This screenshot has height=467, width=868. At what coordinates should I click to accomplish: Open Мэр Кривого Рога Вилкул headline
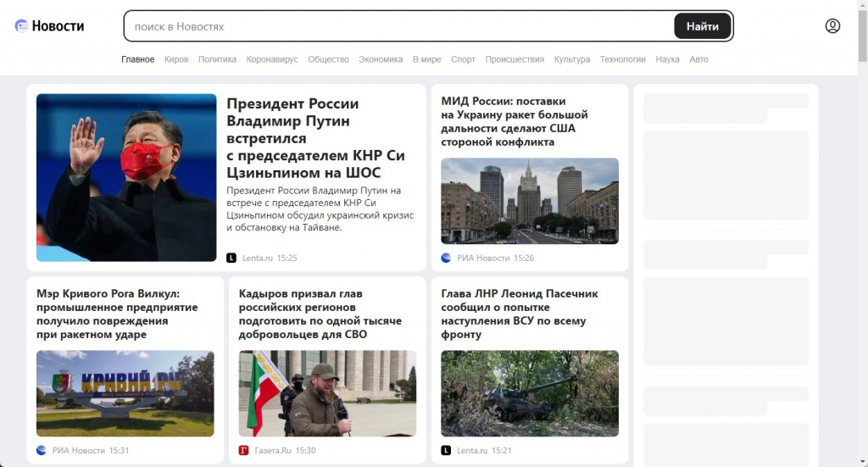pyautogui.click(x=117, y=314)
